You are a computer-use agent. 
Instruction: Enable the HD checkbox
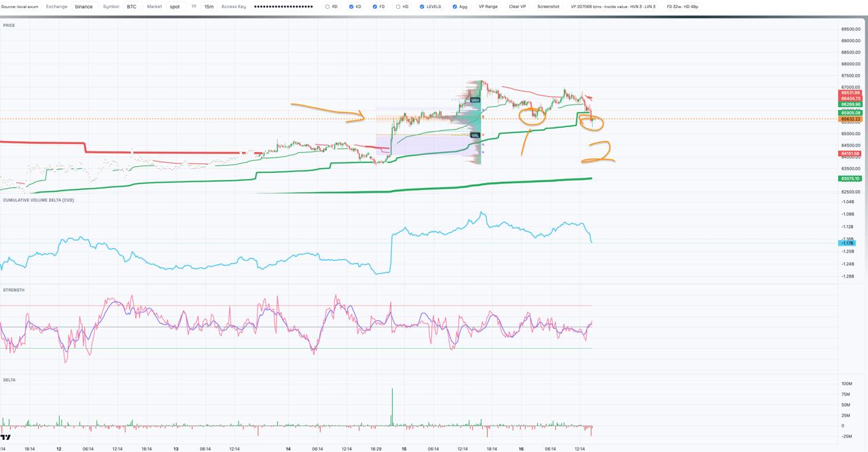(398, 7)
